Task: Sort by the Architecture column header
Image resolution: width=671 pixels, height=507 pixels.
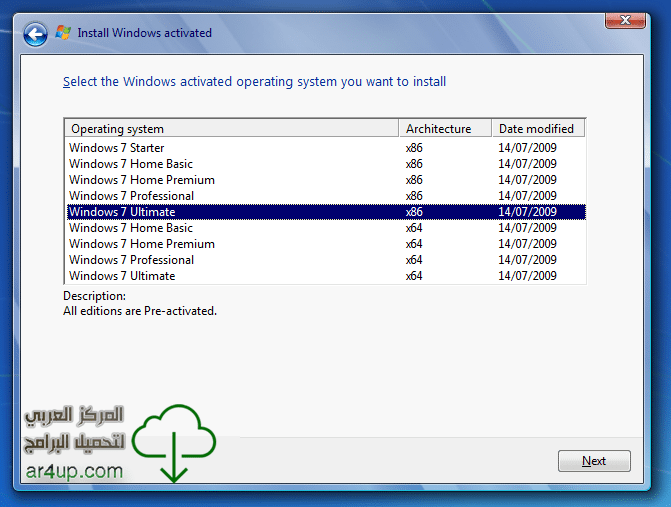Action: click(445, 128)
